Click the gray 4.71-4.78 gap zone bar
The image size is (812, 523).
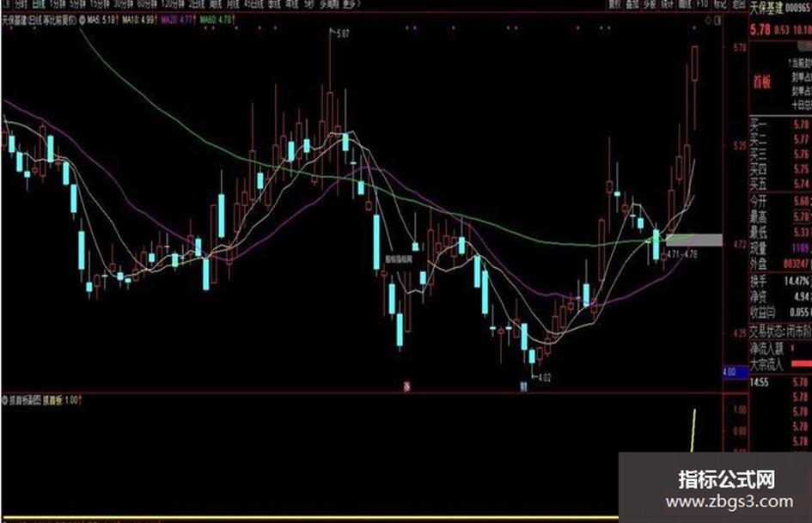tap(694, 240)
